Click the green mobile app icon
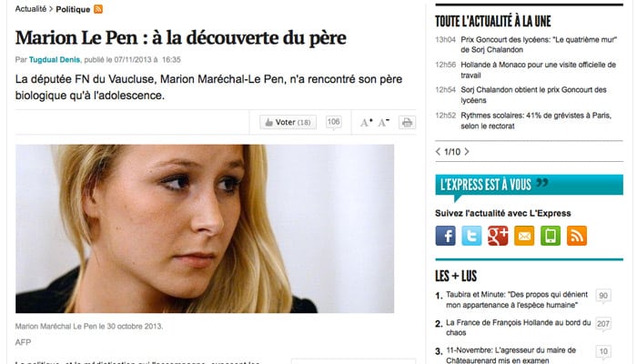This screenshot has height=364, width=637. tap(550, 236)
